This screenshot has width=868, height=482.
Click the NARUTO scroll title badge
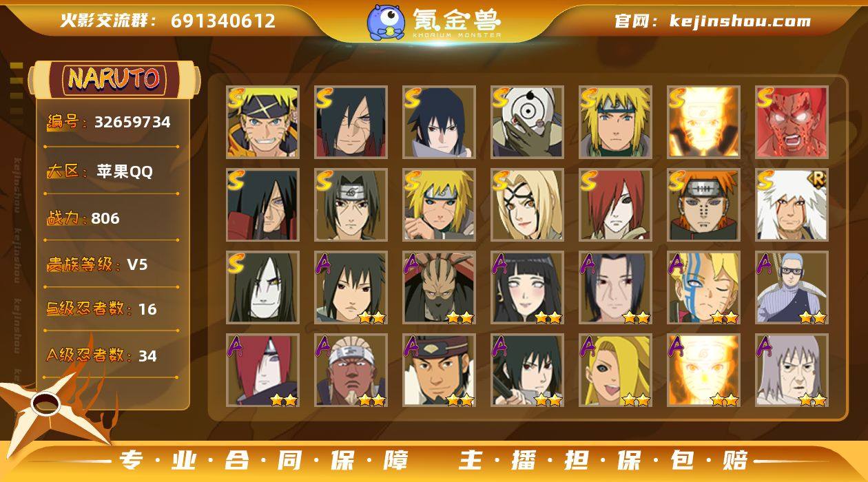pyautogui.click(x=114, y=78)
